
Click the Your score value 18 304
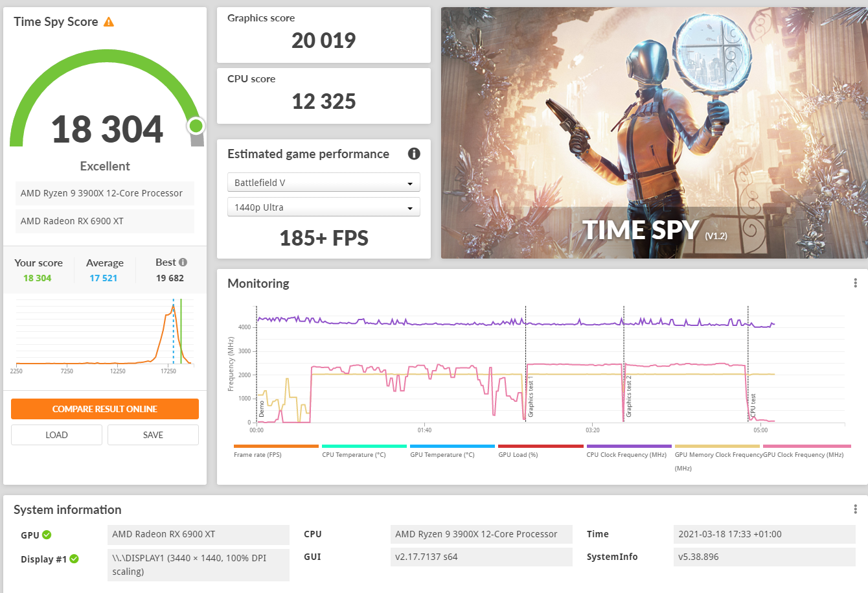point(38,278)
